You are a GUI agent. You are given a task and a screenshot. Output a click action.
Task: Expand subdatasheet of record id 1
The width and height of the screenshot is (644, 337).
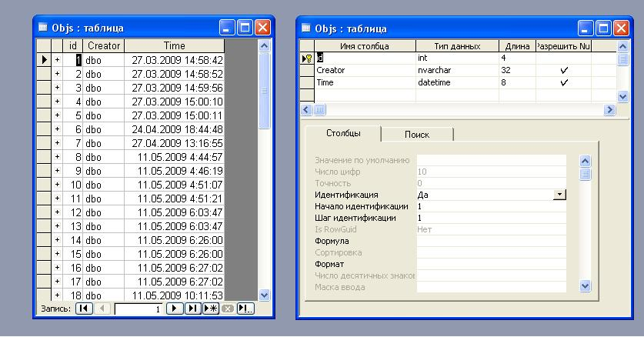point(57,60)
